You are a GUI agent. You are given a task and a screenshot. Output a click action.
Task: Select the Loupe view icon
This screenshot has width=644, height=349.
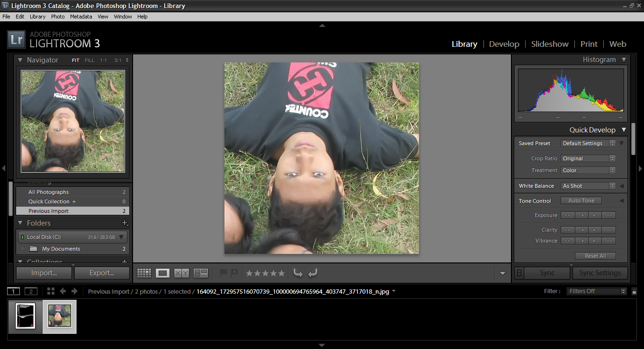162,273
